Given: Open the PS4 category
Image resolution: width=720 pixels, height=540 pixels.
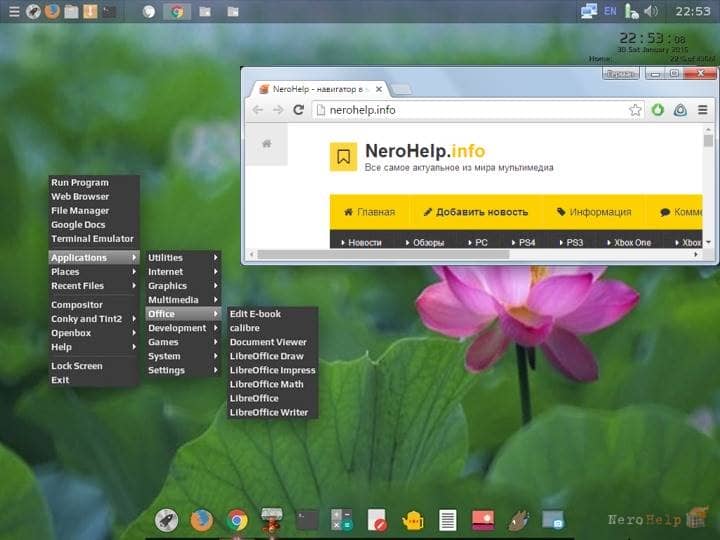Looking at the screenshot, I should click(x=523, y=242).
